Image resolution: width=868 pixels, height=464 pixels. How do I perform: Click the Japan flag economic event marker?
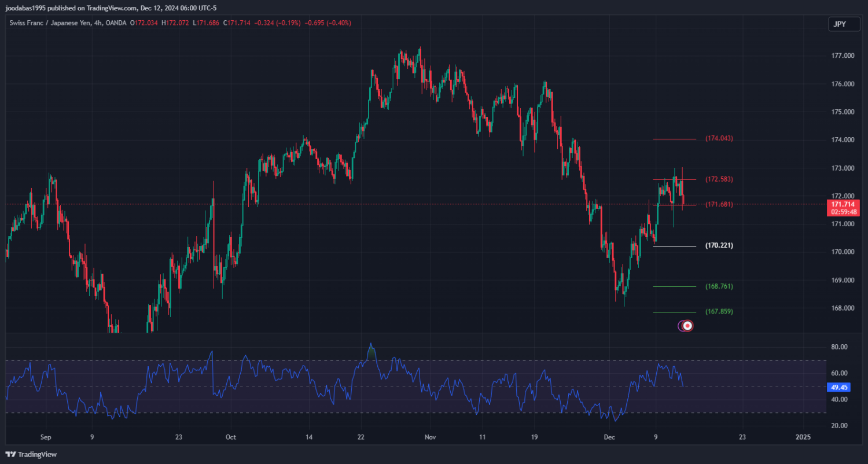point(687,326)
